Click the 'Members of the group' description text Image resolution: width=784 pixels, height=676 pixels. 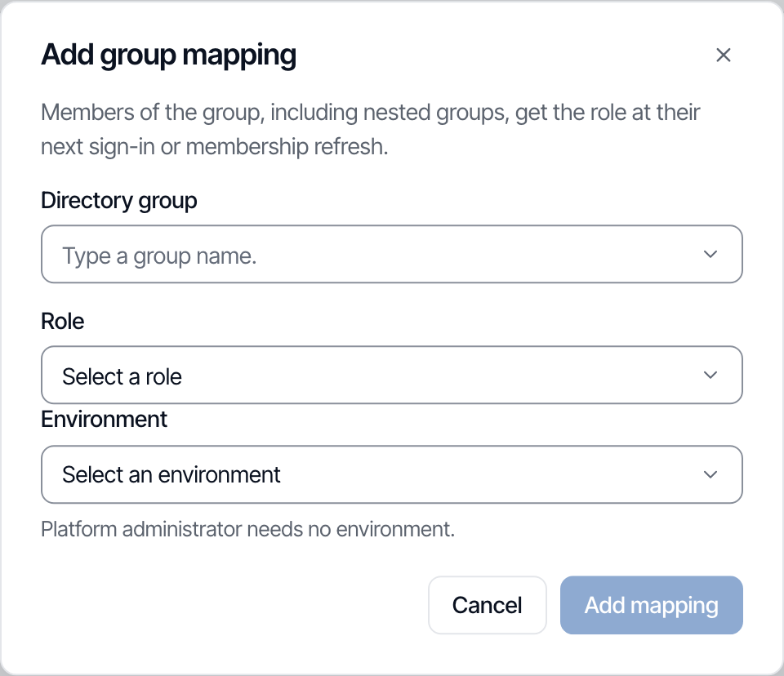[x=371, y=130]
